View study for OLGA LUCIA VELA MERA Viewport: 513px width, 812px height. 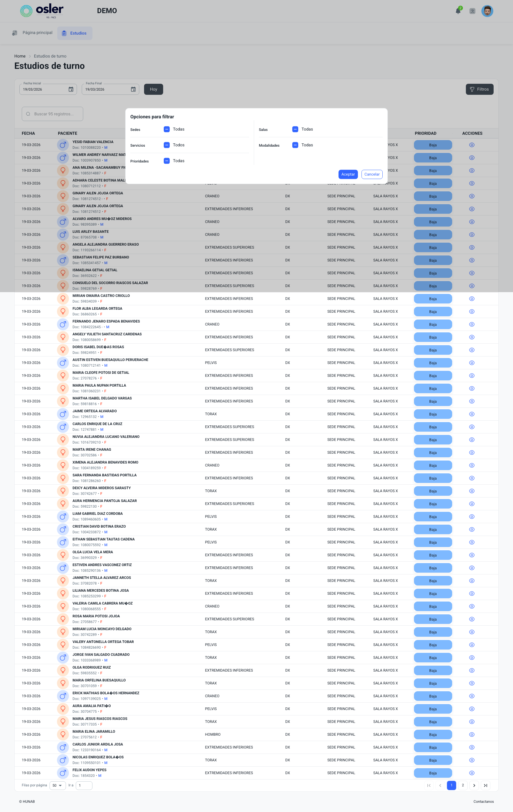tap(472, 555)
